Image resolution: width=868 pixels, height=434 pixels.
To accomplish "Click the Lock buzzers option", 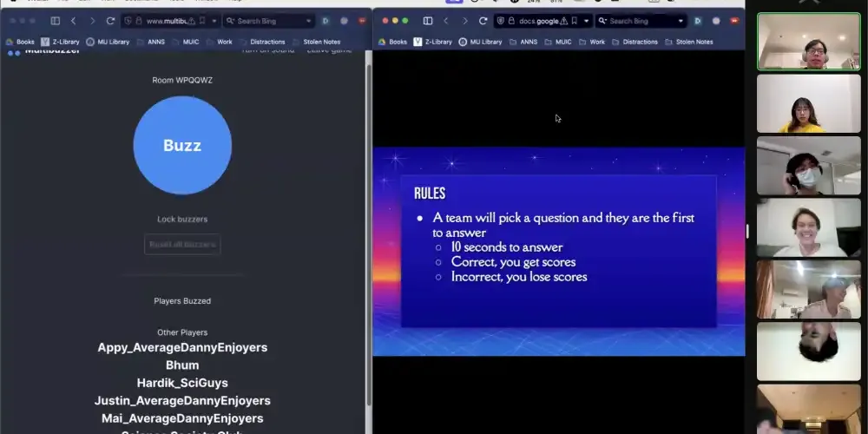I will coord(182,220).
